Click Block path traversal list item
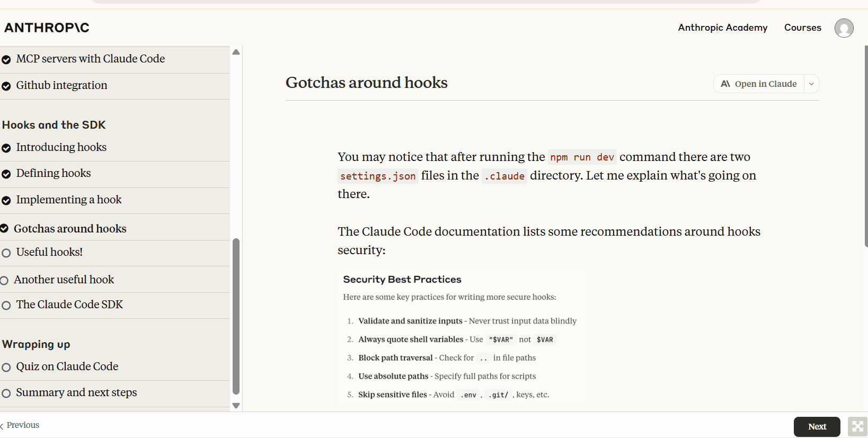868x438 pixels. (x=441, y=358)
